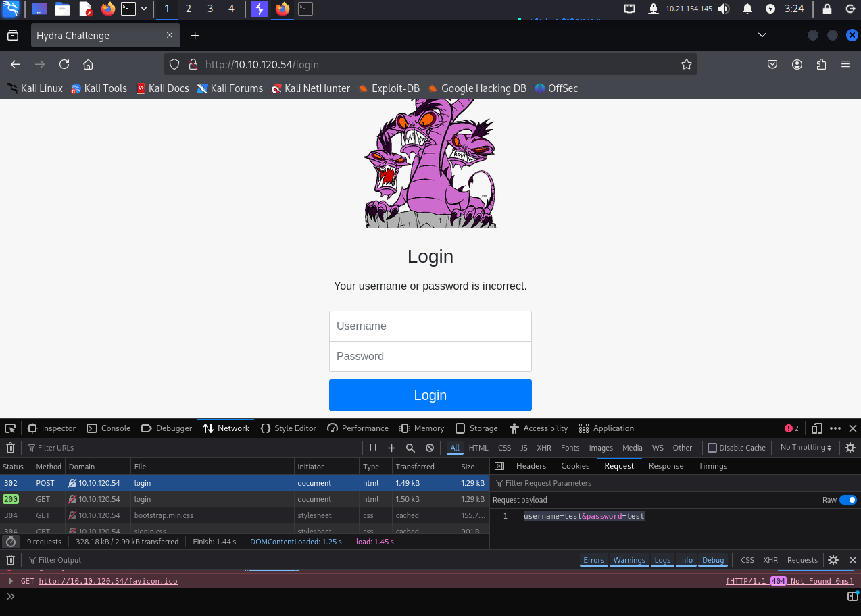Screen dimensions: 861x616
Task: Reload the page in Firefox
Action: point(64,65)
